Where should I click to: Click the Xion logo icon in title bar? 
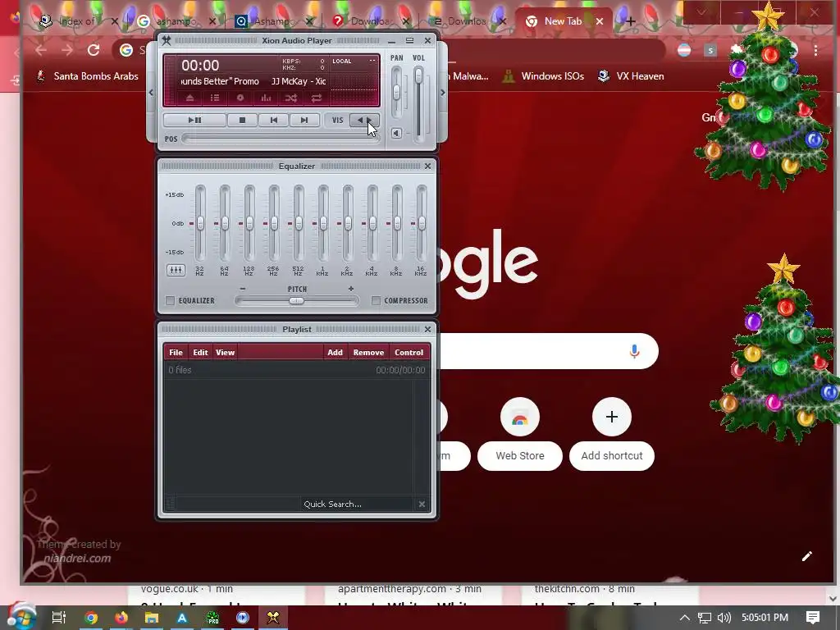[x=167, y=40]
